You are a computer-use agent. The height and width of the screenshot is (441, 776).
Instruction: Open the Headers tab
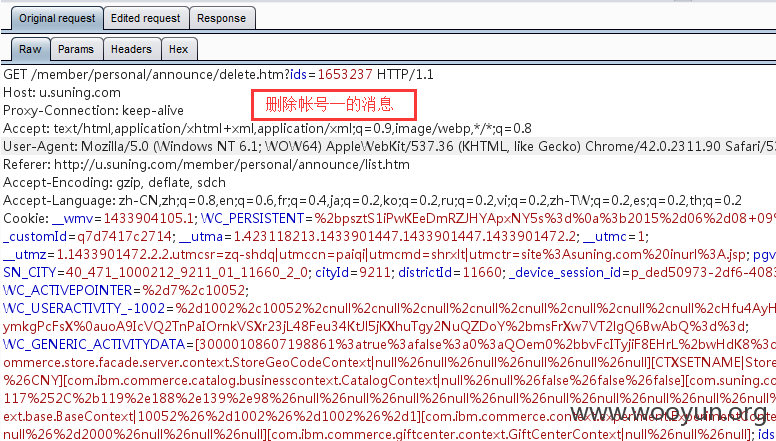tap(131, 49)
